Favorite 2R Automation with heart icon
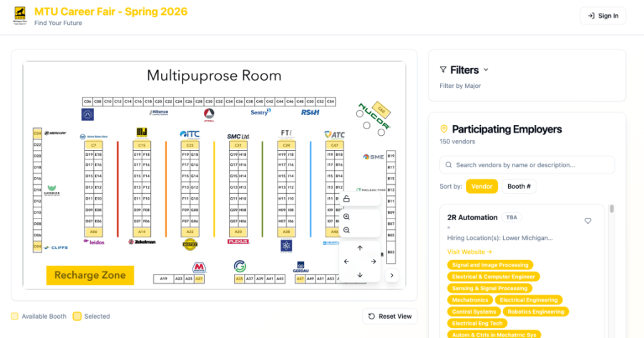644x338 pixels. [587, 221]
